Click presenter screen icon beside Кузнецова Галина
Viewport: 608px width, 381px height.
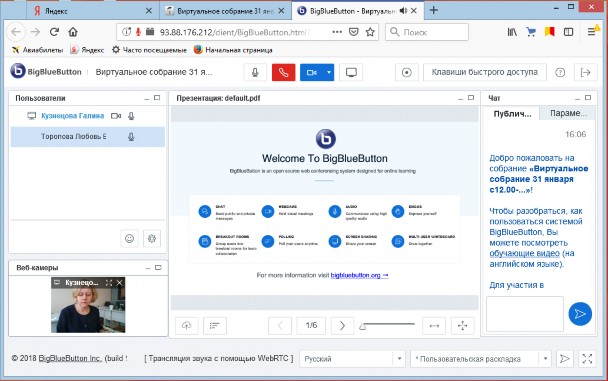31,116
